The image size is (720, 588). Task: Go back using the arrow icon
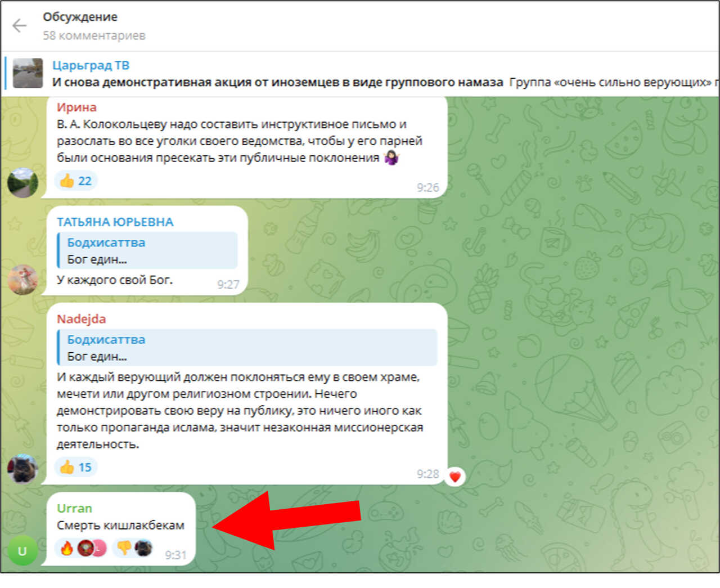20,25
